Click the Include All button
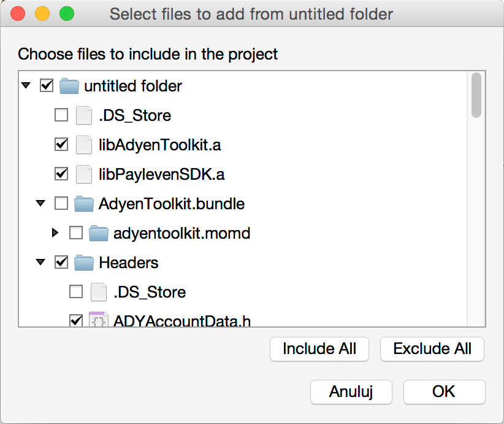The width and height of the screenshot is (504, 424). pos(319,349)
